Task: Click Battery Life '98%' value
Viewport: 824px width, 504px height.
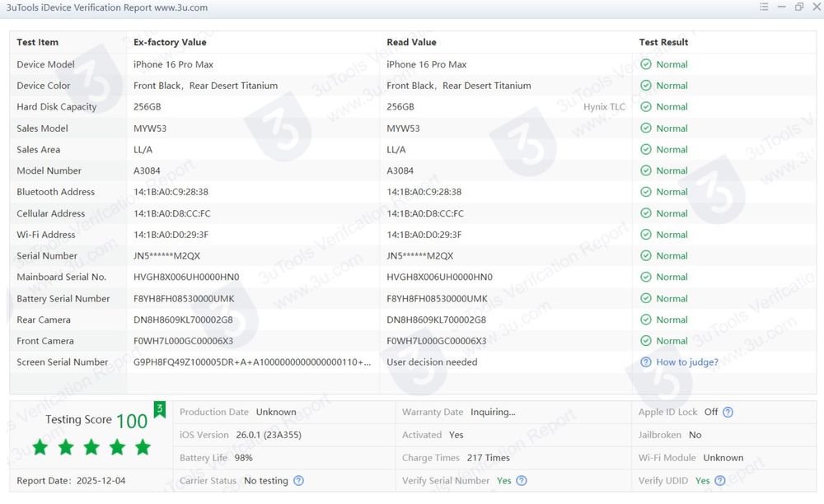Action: click(243, 458)
